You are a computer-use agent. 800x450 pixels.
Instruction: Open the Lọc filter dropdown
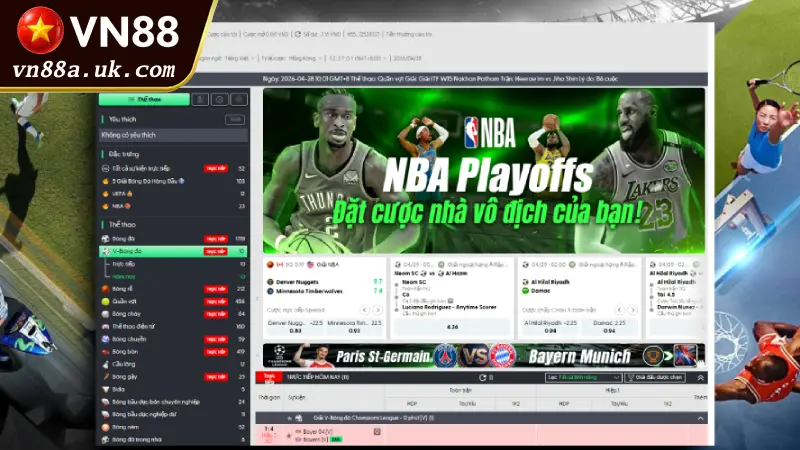click(583, 378)
